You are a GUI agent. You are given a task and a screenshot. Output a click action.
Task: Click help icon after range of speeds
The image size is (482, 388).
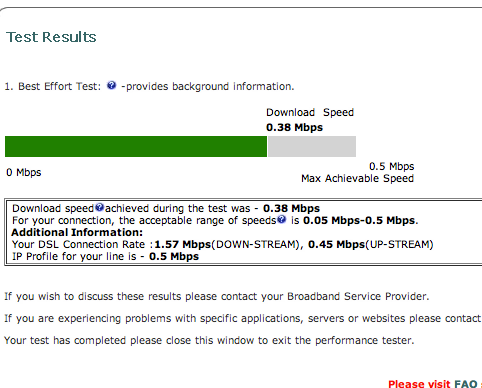point(282,219)
